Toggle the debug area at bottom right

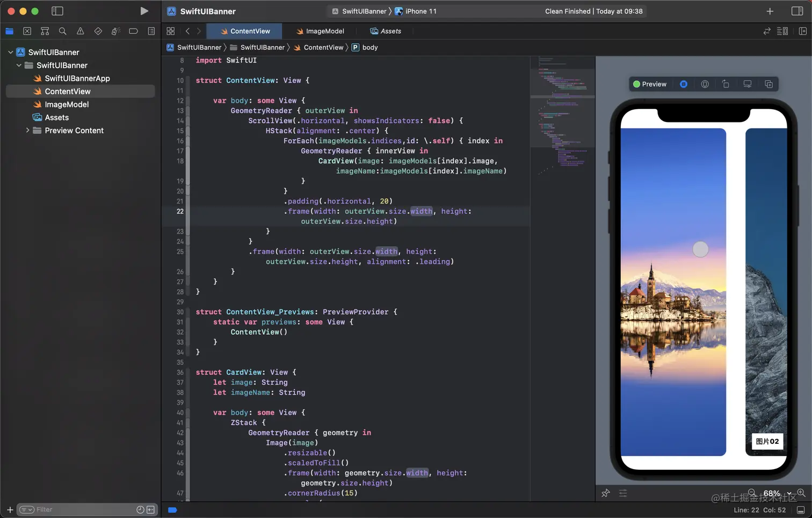[801, 510]
